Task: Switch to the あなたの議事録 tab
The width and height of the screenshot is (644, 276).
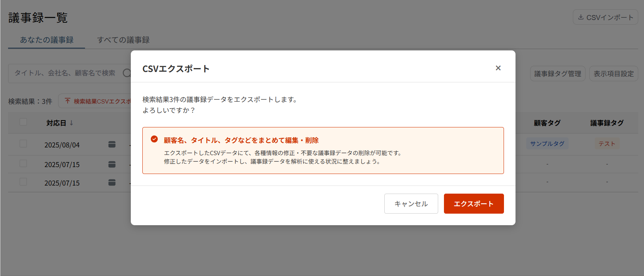Action: (47, 40)
